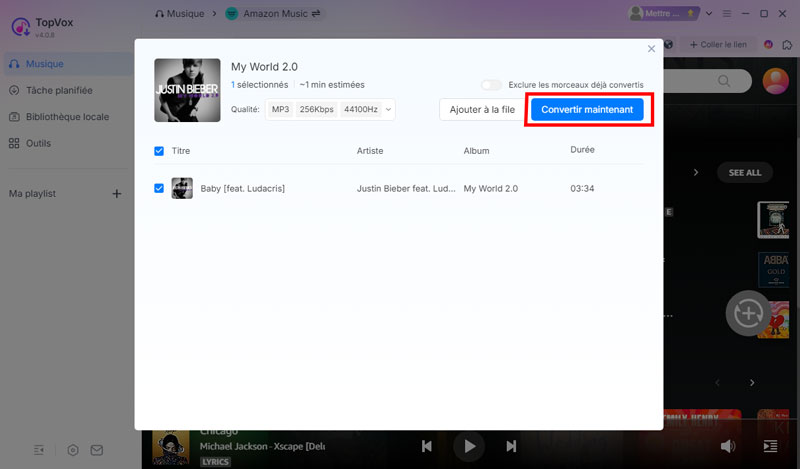This screenshot has width=800, height=469.
Task: Click Ajouter à la file button
Action: click(x=482, y=110)
